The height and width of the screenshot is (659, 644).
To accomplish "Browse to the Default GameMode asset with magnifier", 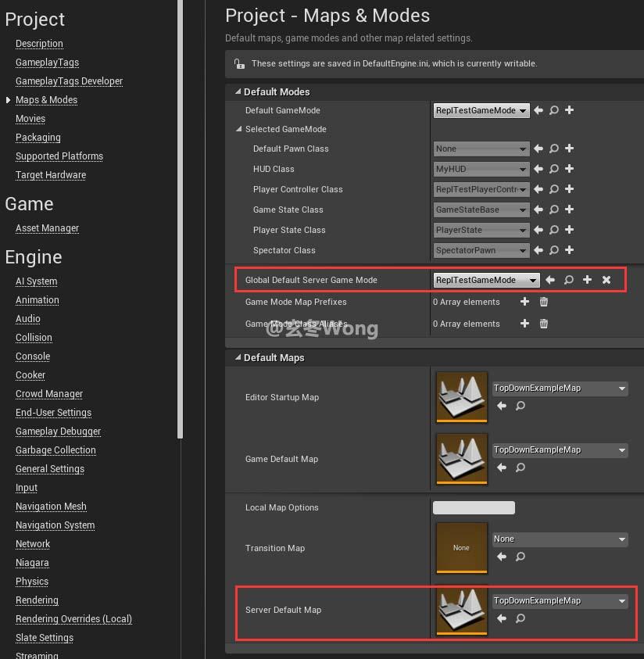I will [553, 110].
